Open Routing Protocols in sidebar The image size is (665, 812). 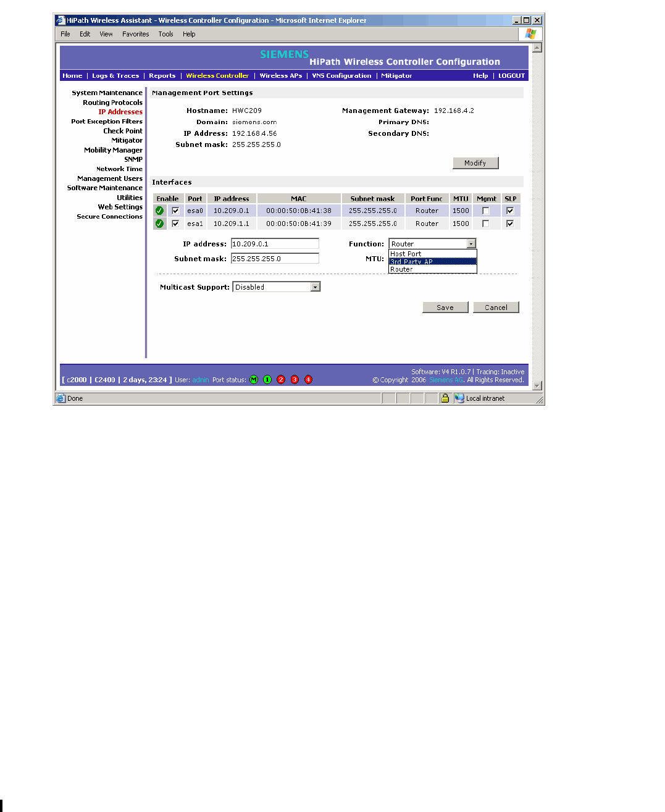pyautogui.click(x=112, y=103)
